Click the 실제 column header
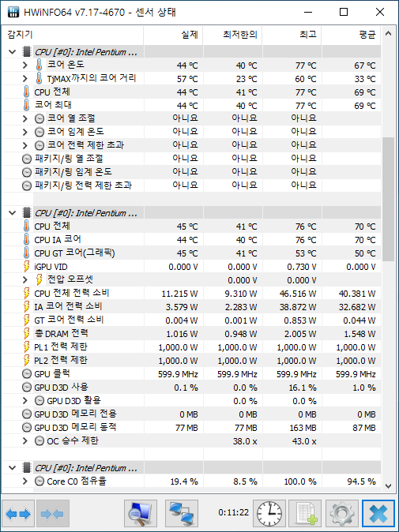This screenshot has height=532, width=399. pos(173,34)
